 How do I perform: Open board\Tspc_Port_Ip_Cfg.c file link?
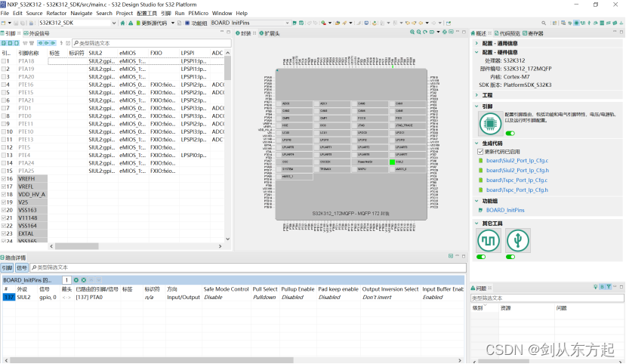coord(517,180)
